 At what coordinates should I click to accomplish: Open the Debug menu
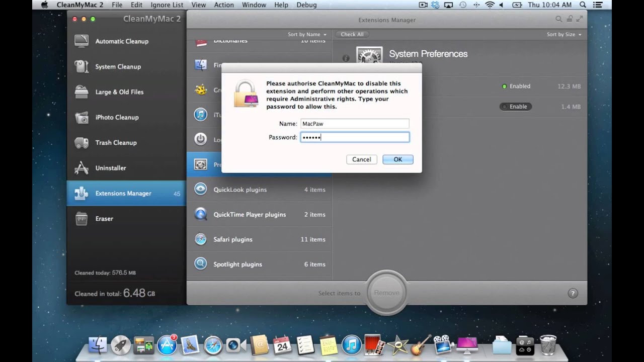pyautogui.click(x=306, y=5)
